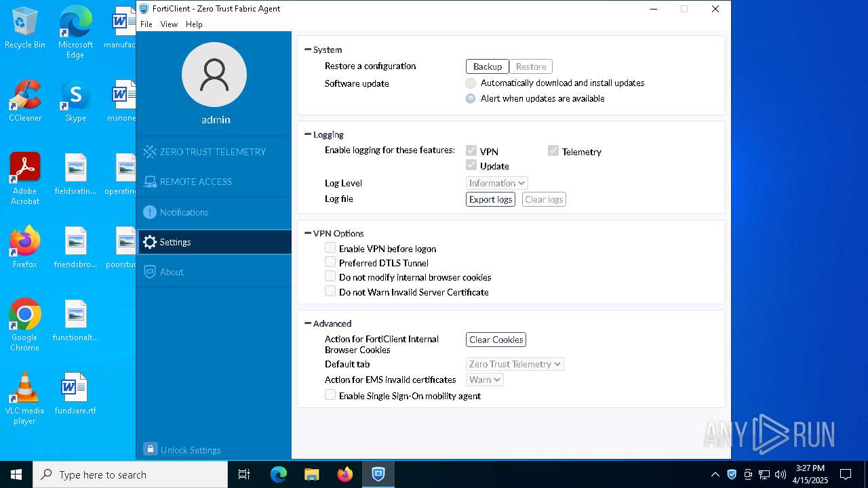Switch to Zero Trust Telemetry tab
Viewport: 868px width, 488px height.
tap(214, 152)
